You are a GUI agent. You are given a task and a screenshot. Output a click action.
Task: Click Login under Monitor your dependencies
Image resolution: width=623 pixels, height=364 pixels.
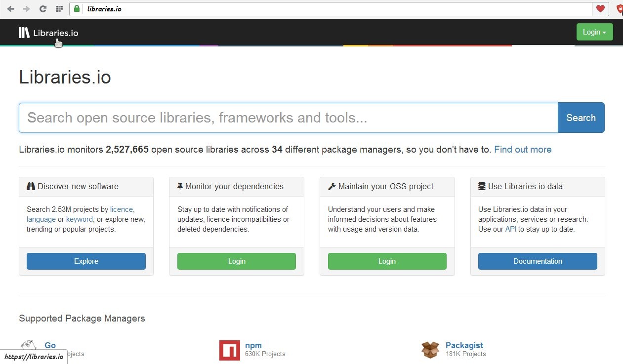237,261
